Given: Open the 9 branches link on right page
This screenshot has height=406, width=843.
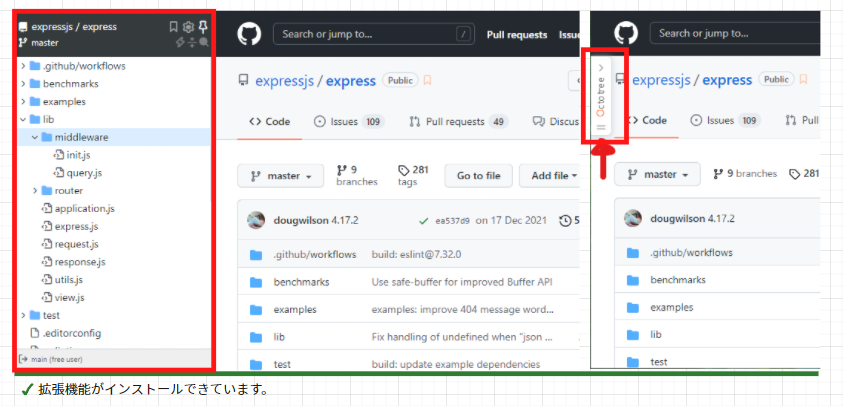Looking at the screenshot, I should click(745, 174).
